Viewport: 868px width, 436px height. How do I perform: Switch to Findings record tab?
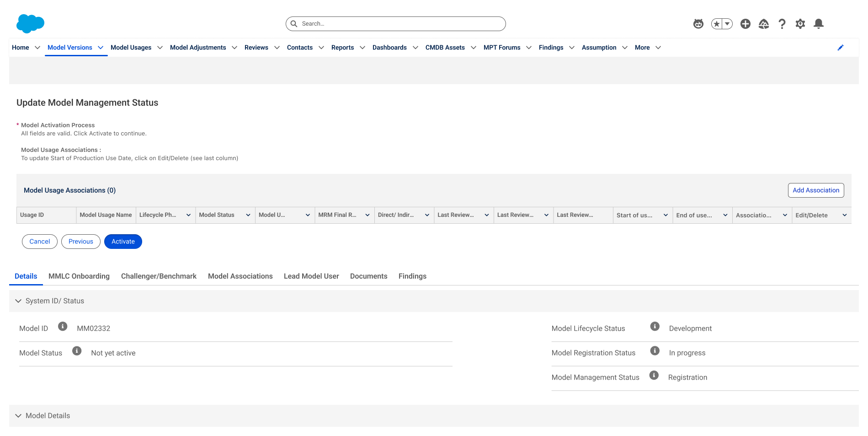coord(412,276)
